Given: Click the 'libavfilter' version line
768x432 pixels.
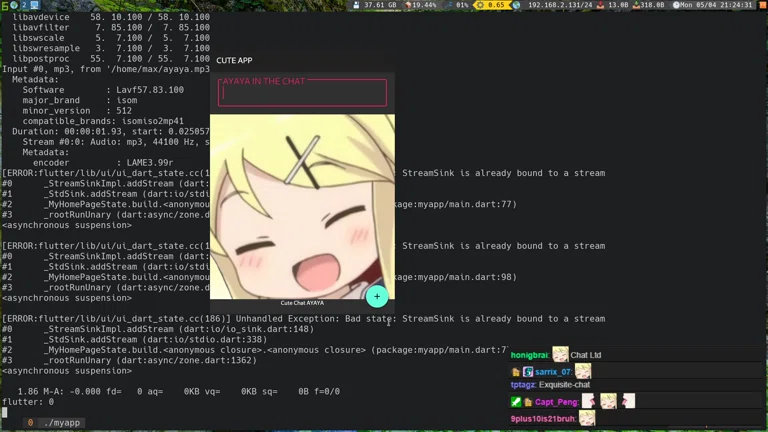Looking at the screenshot, I should (x=111, y=27).
